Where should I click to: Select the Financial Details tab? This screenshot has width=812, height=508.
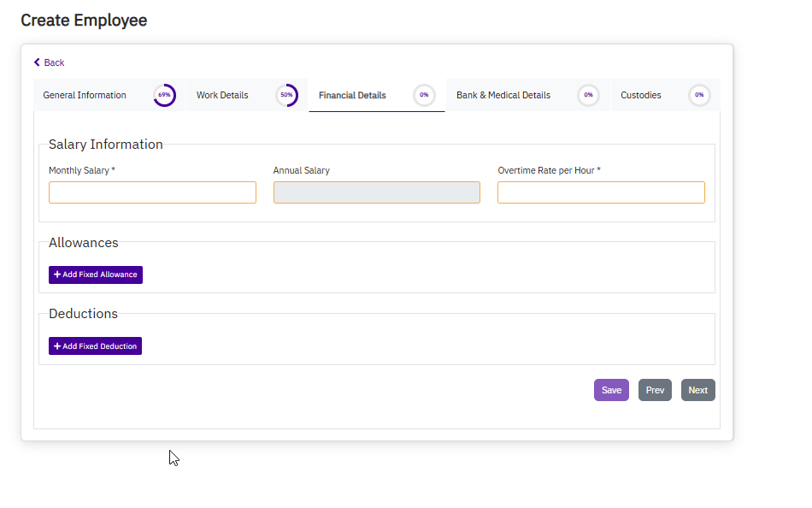click(352, 95)
